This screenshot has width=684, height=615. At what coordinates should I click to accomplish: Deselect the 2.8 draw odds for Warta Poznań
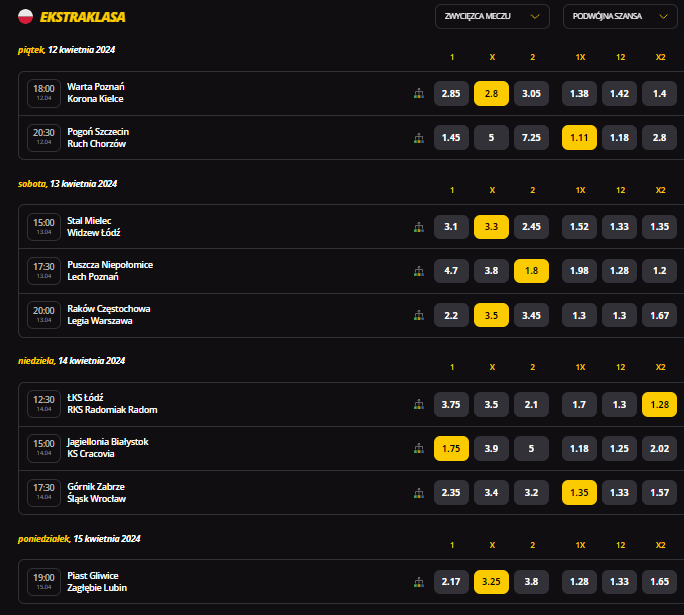coord(491,93)
